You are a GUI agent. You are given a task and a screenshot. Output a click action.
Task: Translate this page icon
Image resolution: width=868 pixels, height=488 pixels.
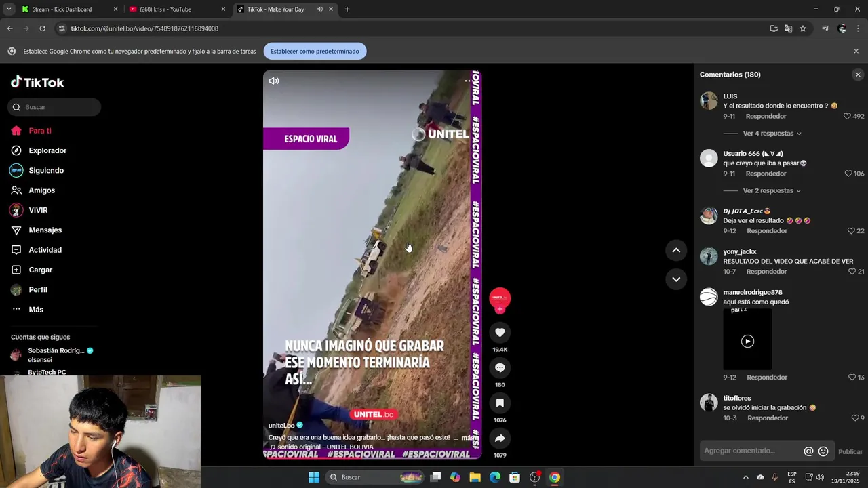click(x=788, y=28)
